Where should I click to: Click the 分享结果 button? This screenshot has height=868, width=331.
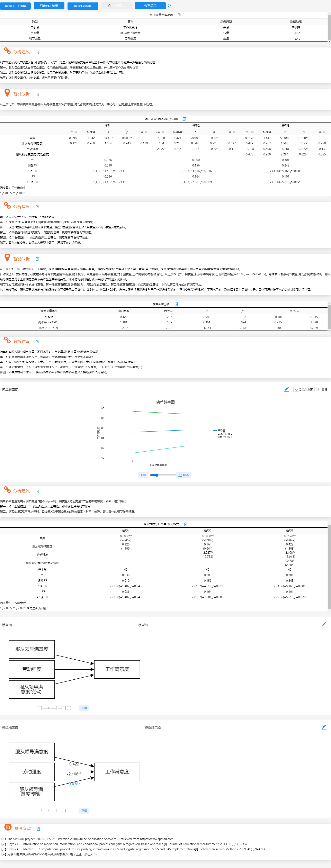tap(150, 6)
